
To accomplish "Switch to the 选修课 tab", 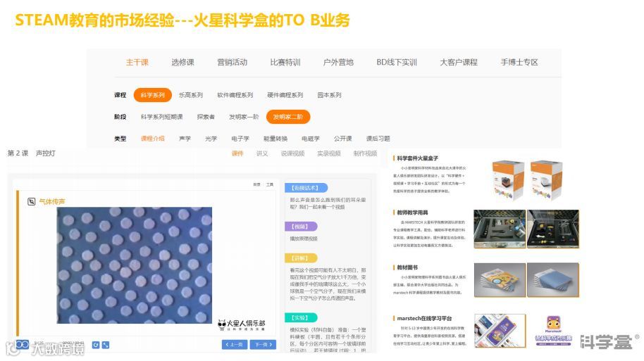I will point(182,63).
